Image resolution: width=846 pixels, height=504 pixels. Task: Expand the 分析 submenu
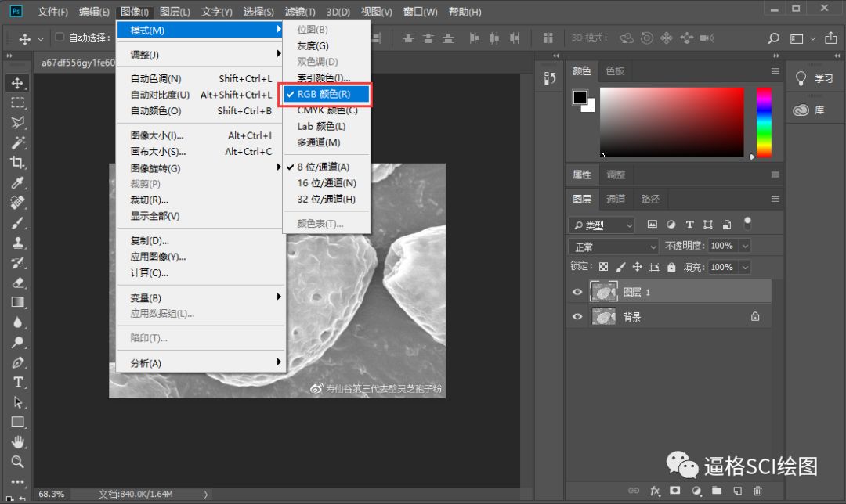(x=201, y=363)
